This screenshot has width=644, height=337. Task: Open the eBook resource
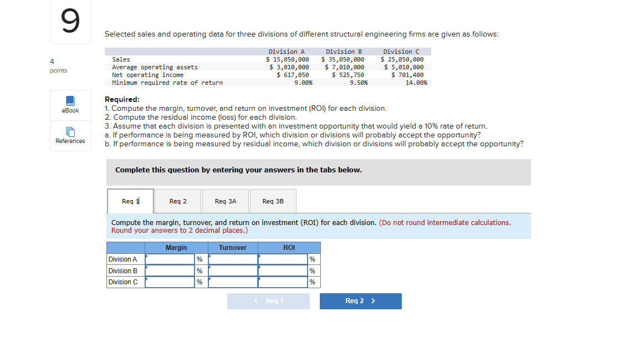tap(70, 104)
